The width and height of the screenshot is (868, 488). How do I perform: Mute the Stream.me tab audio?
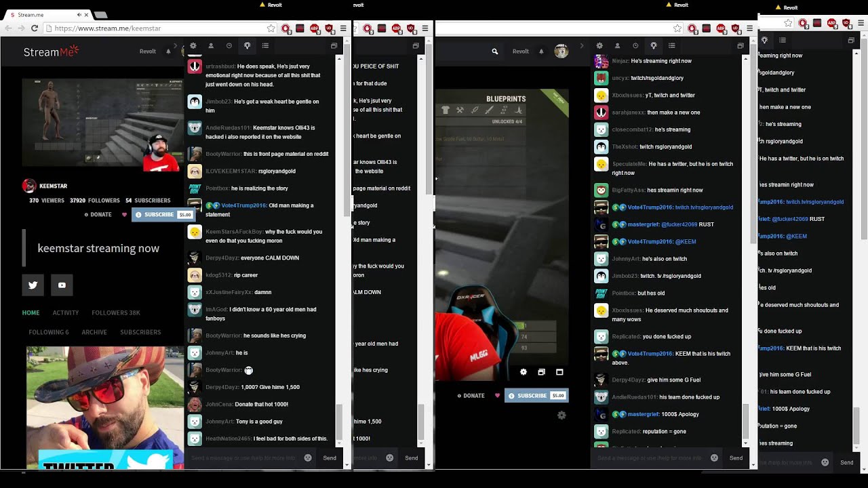[x=79, y=14]
